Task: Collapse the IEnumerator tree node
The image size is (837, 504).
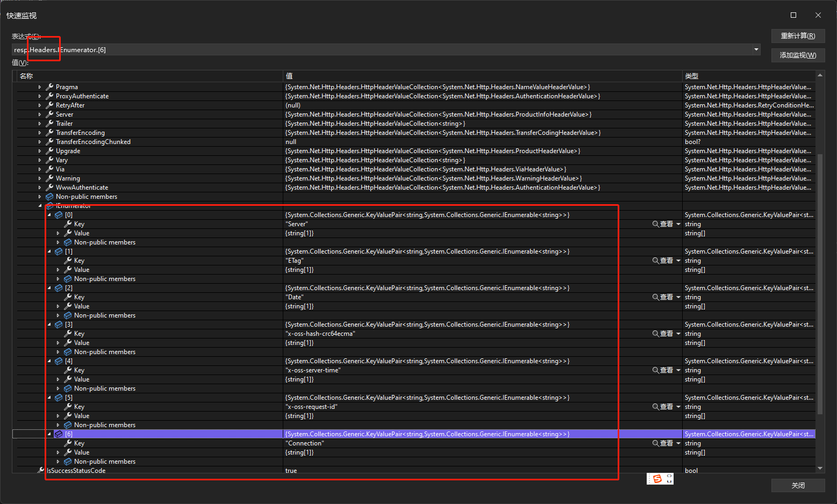Action: (x=40, y=205)
